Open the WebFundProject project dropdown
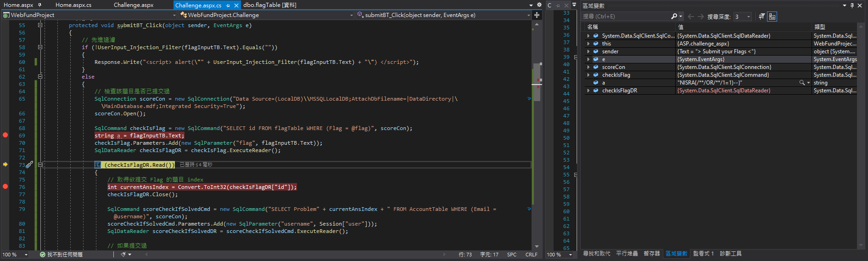868x261 pixels. tap(90, 15)
